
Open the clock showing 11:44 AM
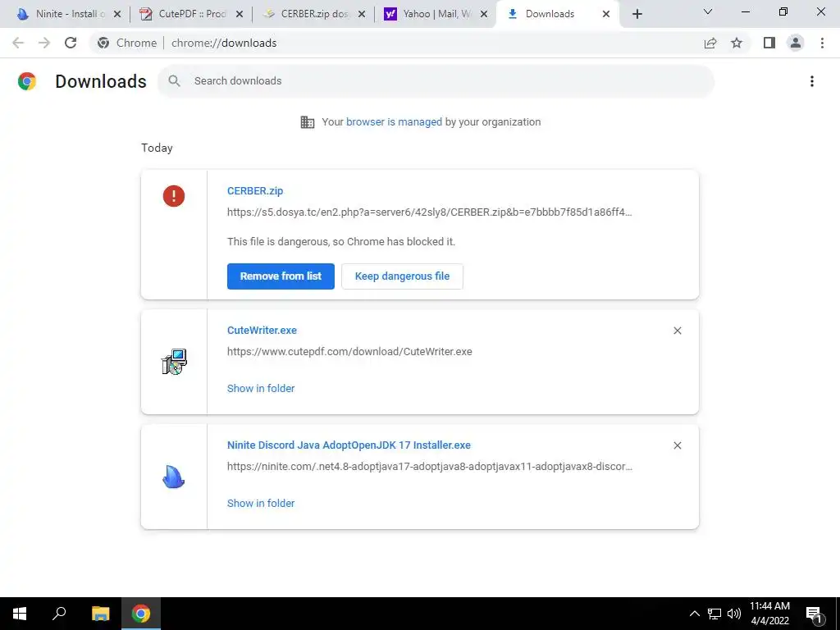coord(769,614)
